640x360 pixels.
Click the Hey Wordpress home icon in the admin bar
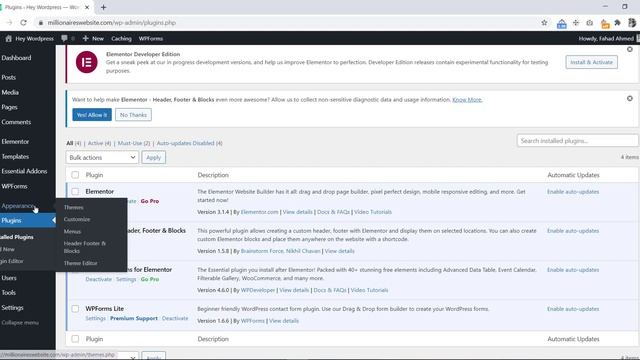9,38
